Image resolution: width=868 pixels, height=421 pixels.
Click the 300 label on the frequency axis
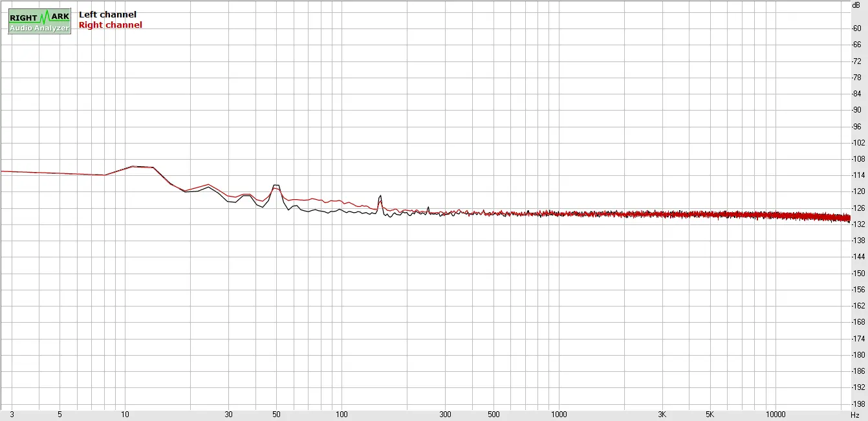click(x=446, y=414)
